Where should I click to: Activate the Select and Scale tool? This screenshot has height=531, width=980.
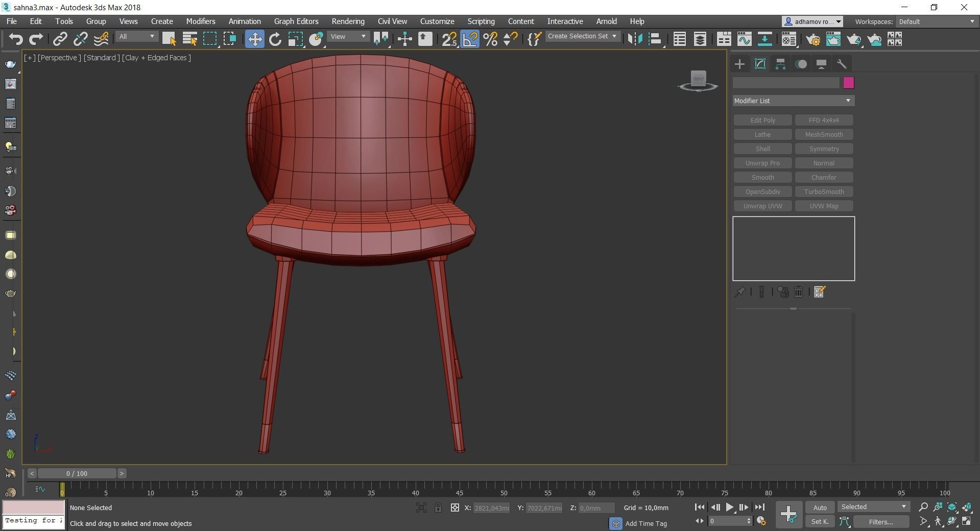coord(295,39)
